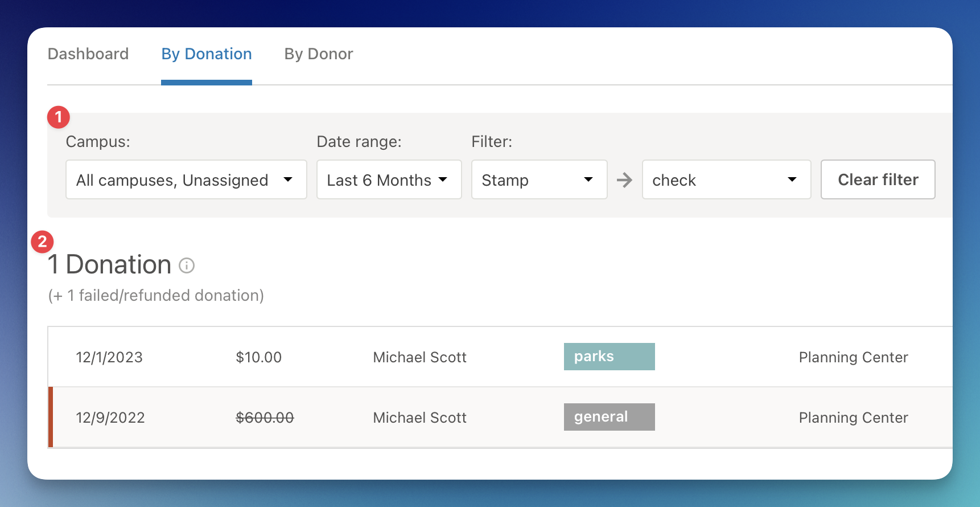
Task: Select the By Donation tab
Action: click(207, 54)
